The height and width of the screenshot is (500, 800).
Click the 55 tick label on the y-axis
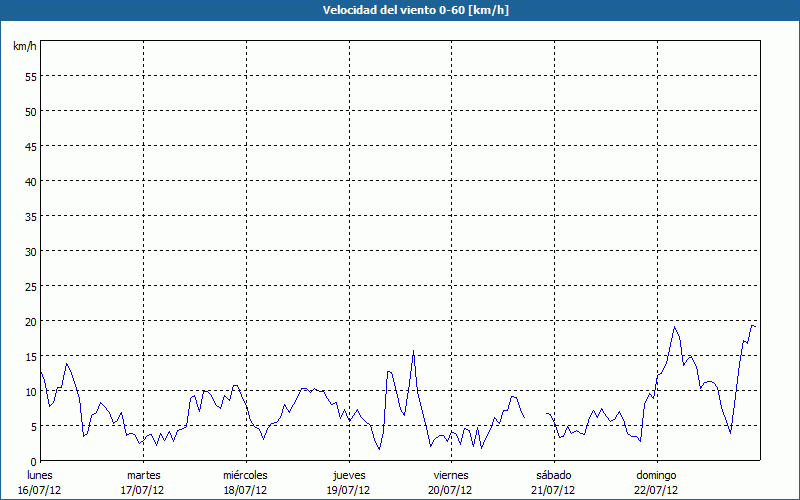click(31, 76)
